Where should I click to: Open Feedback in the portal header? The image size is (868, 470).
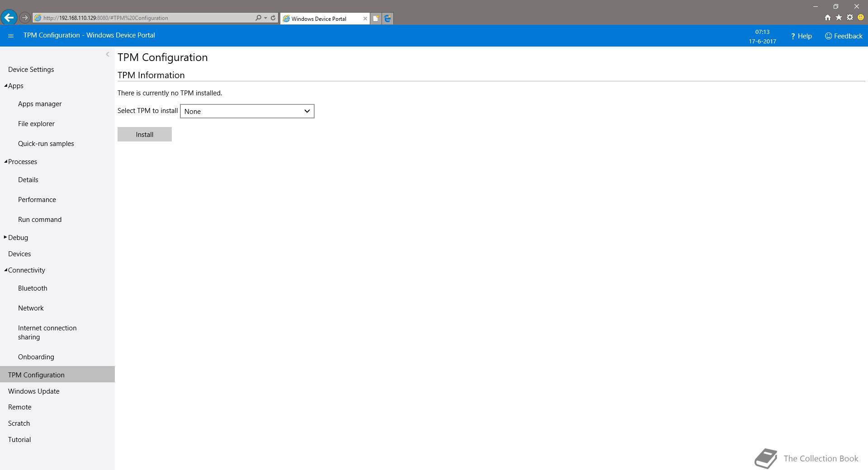point(844,36)
